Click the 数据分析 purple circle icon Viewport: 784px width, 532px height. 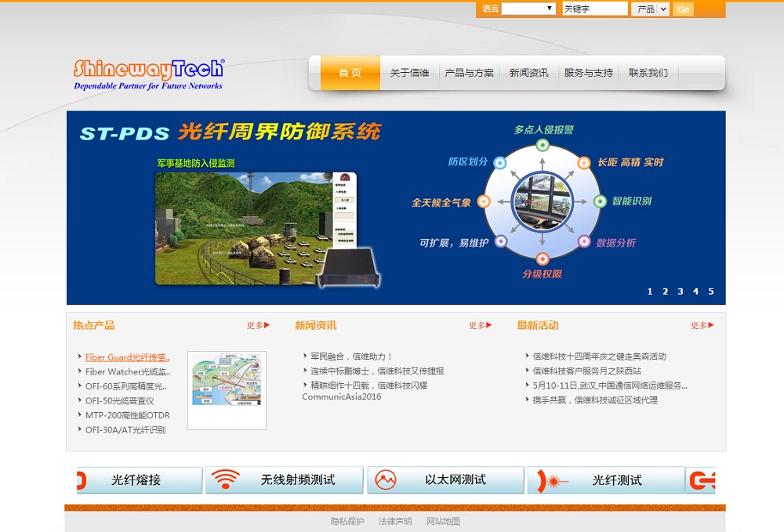tap(584, 242)
